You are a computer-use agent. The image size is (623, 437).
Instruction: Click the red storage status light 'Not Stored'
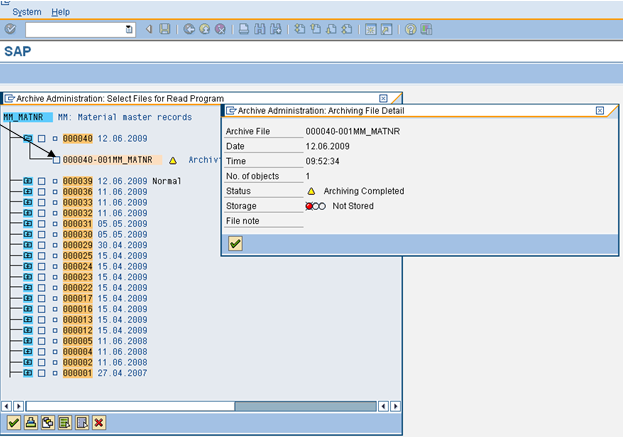(x=309, y=206)
